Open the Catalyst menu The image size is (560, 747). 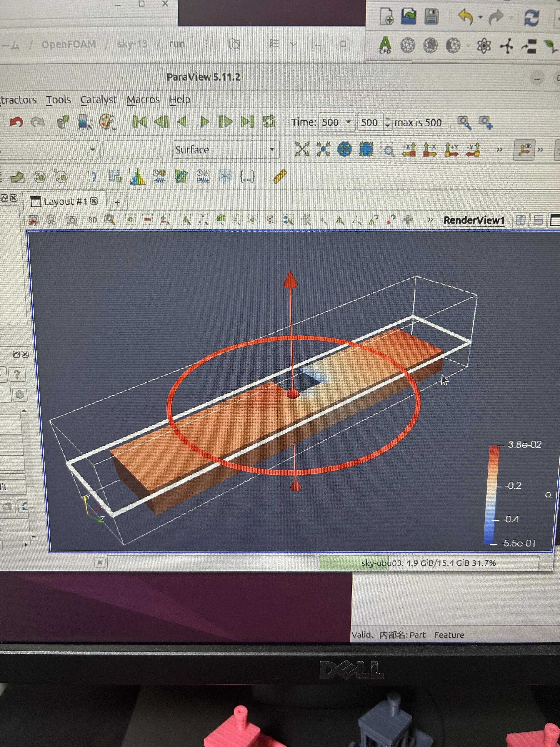(x=98, y=100)
